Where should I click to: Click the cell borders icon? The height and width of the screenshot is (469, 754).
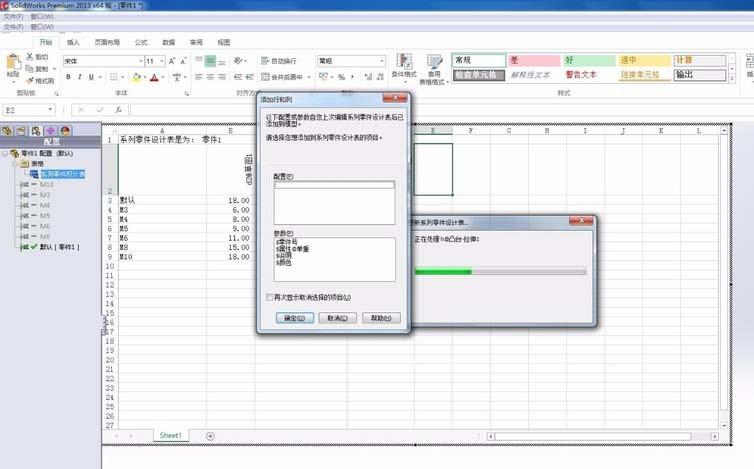click(x=114, y=77)
